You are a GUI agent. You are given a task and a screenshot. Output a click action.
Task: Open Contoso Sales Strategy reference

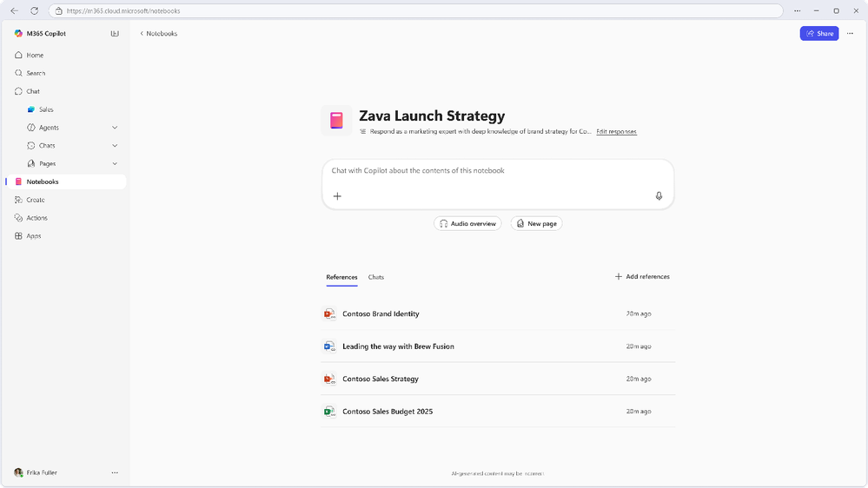(498, 379)
